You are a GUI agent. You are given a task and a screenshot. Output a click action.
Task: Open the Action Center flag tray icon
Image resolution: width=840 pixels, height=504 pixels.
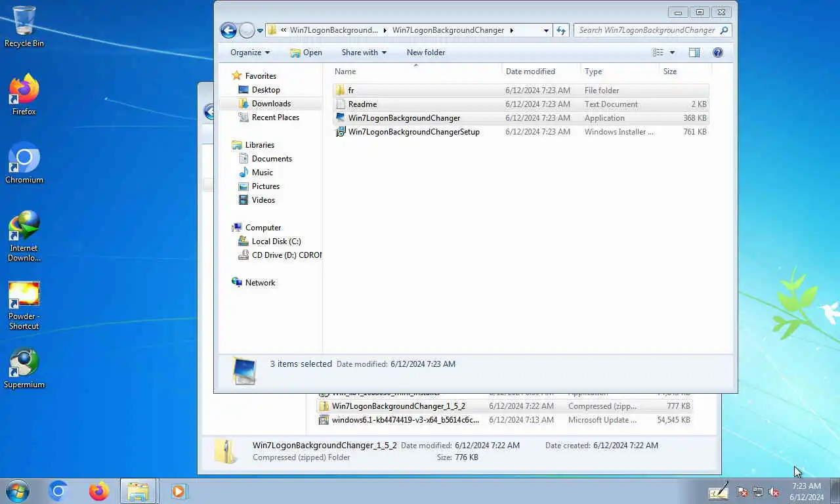[x=742, y=492]
